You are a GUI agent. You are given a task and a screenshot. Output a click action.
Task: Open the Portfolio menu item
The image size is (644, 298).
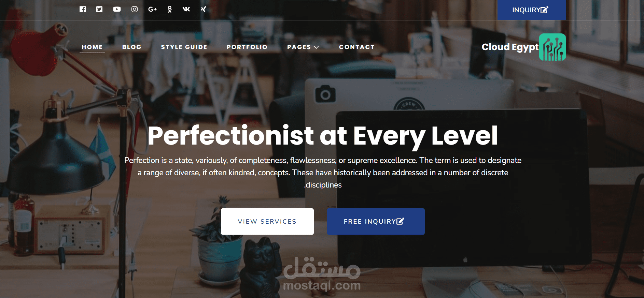coord(247,47)
